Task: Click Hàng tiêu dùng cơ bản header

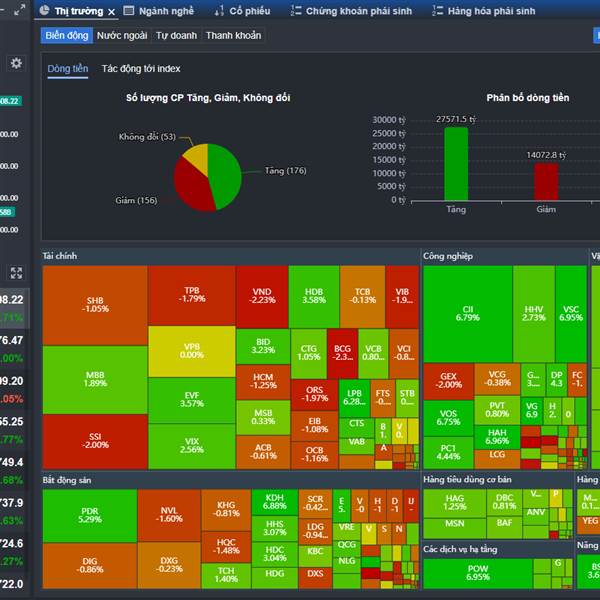Action: click(467, 479)
